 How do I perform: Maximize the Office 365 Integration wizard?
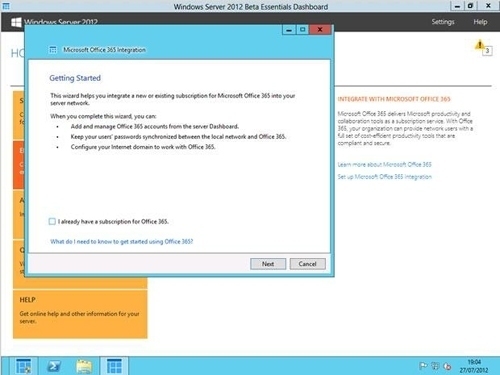click(x=302, y=30)
